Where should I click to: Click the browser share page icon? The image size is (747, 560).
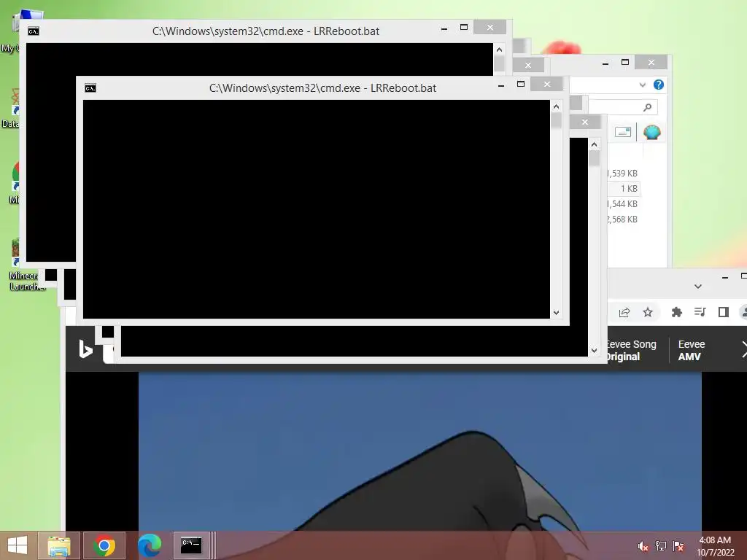[x=624, y=312]
